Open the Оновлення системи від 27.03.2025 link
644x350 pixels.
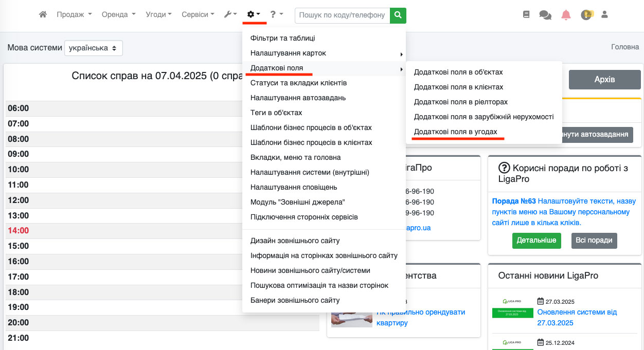click(x=576, y=317)
